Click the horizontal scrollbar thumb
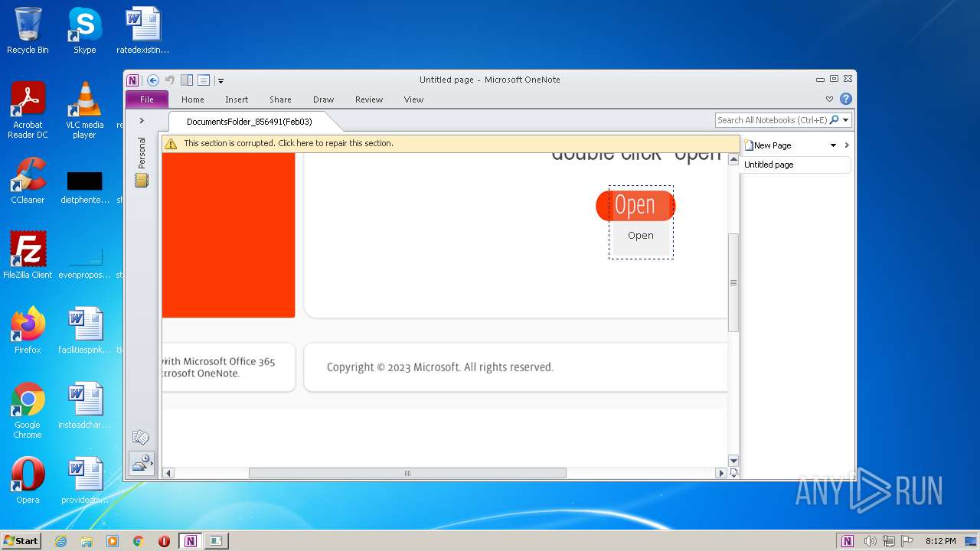Viewport: 980px width, 551px height. (407, 473)
